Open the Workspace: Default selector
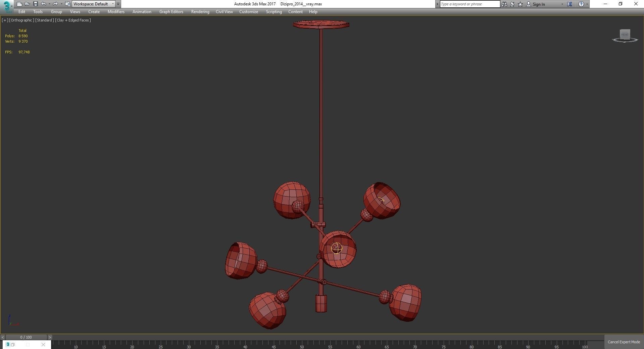This screenshot has width=644, height=349. pyautogui.click(x=93, y=4)
